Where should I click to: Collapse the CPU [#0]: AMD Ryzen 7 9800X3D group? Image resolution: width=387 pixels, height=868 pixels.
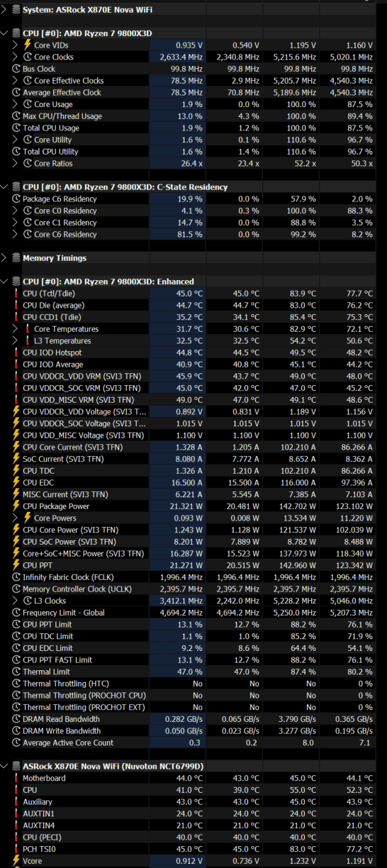(x=5, y=33)
